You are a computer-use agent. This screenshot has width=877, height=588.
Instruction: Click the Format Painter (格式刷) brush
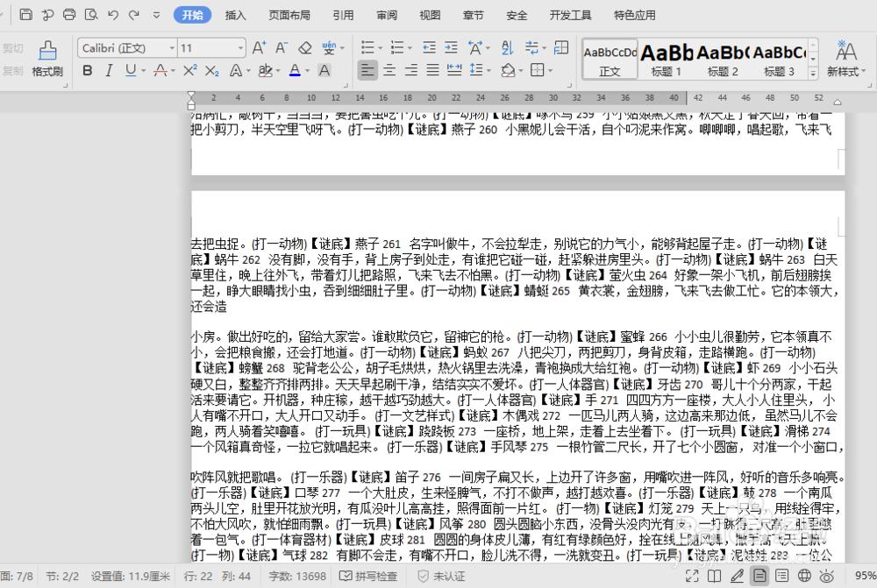coord(47,58)
